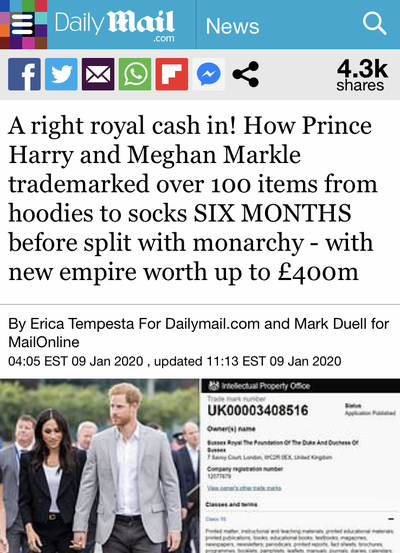
Task: Open the Harry and Meghan photo
Action: point(100,466)
